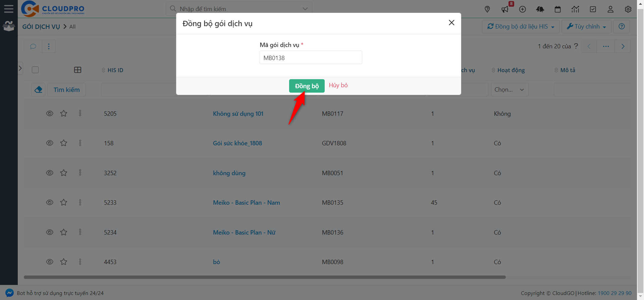Click the horizontal table scrollbar
644x300 pixels.
point(265,277)
